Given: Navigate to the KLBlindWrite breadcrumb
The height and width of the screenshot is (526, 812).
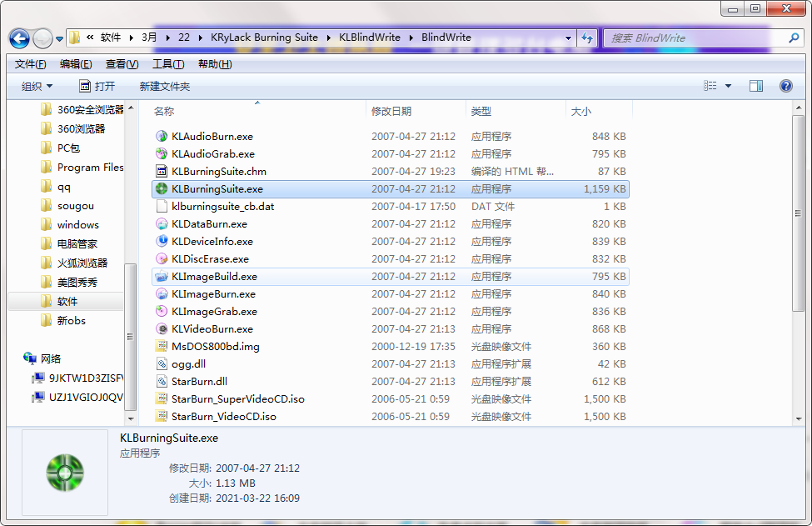Looking at the screenshot, I should [370, 38].
